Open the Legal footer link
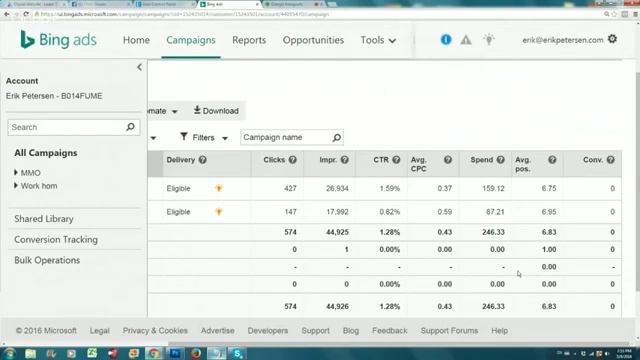640x360 pixels. coord(100,331)
